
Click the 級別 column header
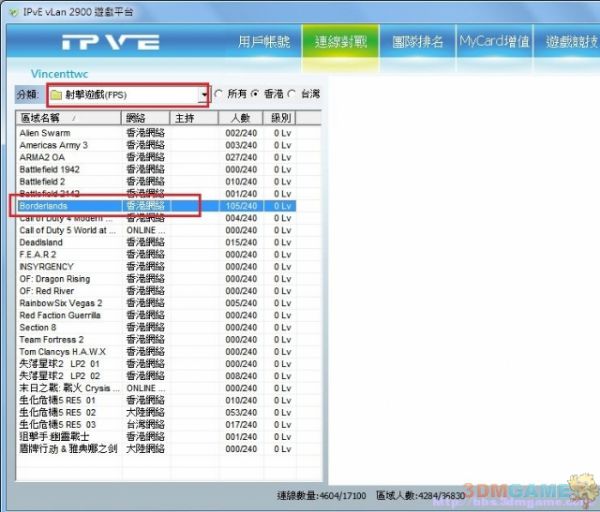click(282, 118)
